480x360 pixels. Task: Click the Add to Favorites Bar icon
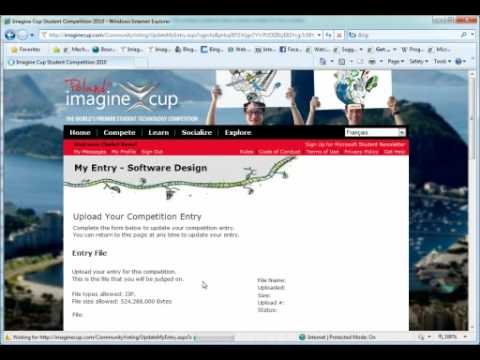(57, 50)
